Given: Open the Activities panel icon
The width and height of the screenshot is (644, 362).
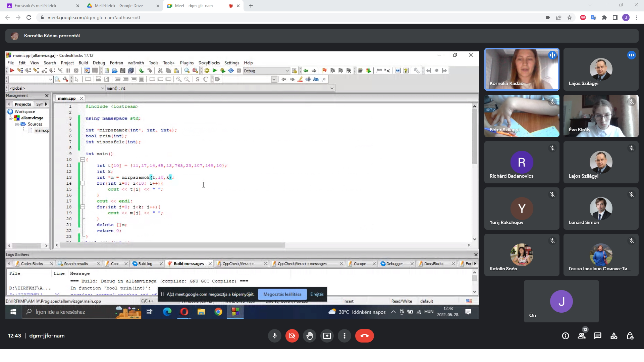Looking at the screenshot, I should point(614,336).
